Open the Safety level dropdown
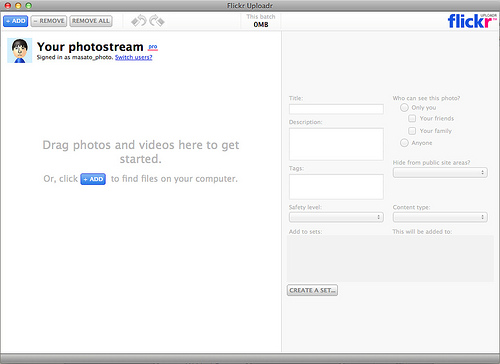500x364 pixels. pyautogui.click(x=336, y=217)
